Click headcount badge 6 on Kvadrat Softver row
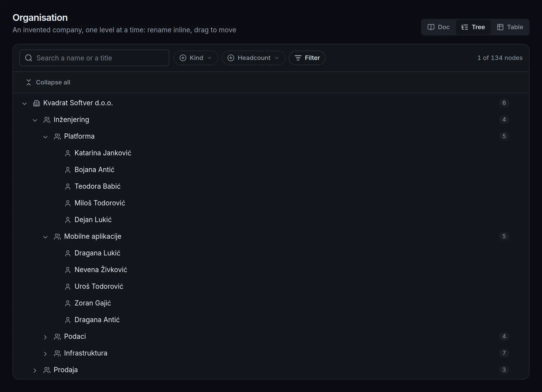The image size is (542, 392). click(504, 103)
